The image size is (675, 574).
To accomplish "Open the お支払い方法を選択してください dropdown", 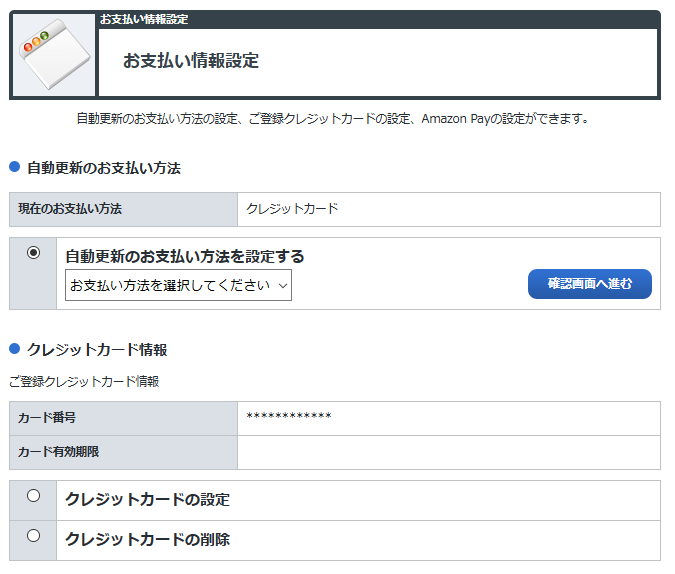I will click(x=178, y=285).
